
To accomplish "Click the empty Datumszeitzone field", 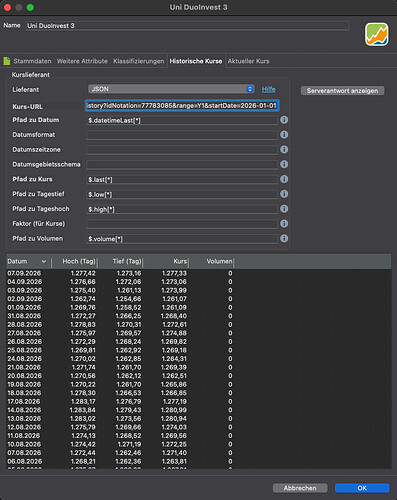I will pyautogui.click(x=182, y=150).
